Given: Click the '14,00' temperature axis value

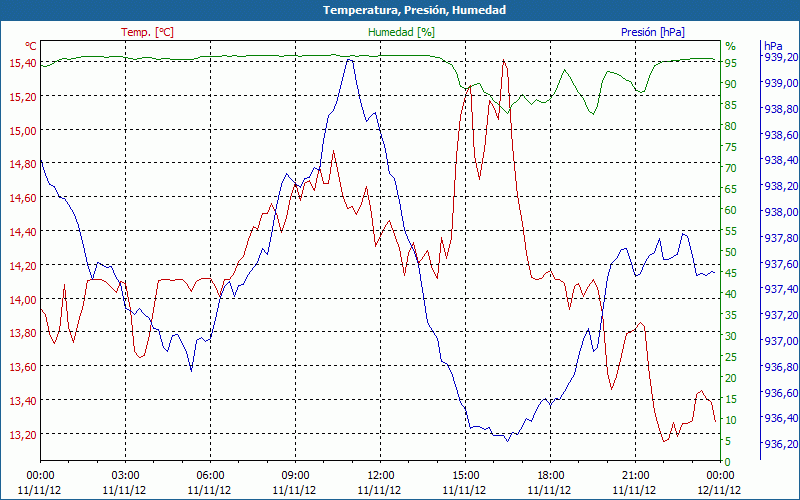Looking at the screenshot, I should (x=23, y=299).
